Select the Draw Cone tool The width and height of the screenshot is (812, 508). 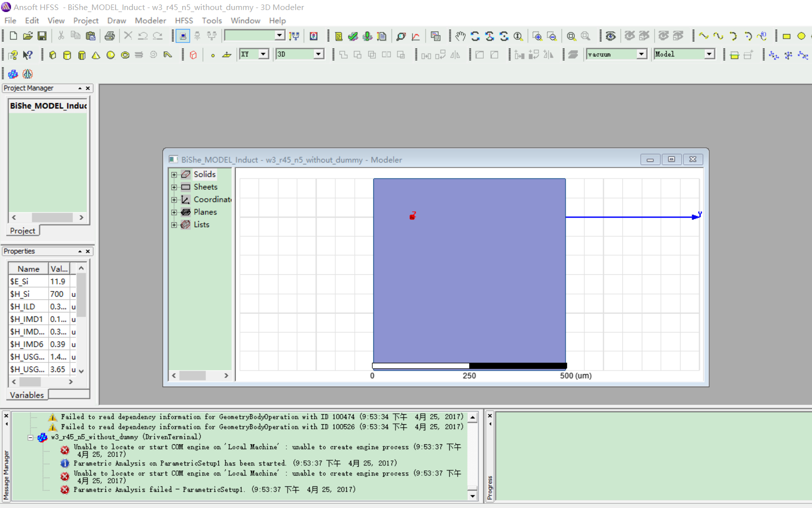click(x=96, y=55)
